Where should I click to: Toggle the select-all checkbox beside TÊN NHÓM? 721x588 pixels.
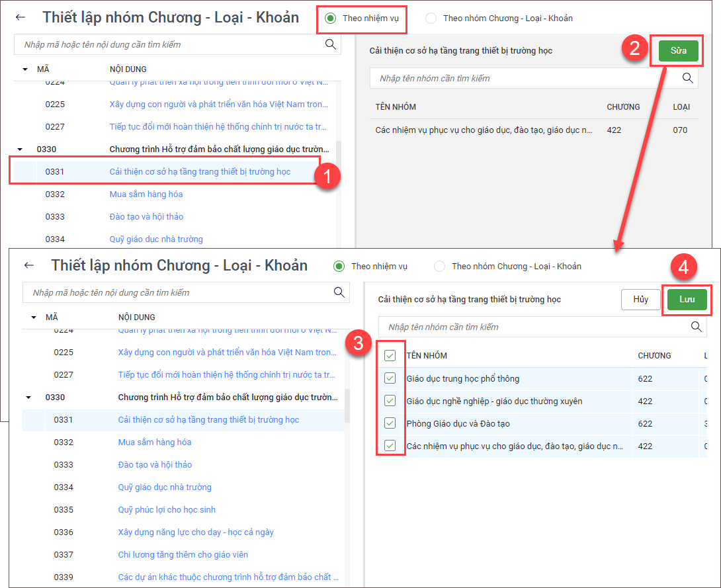pos(390,356)
